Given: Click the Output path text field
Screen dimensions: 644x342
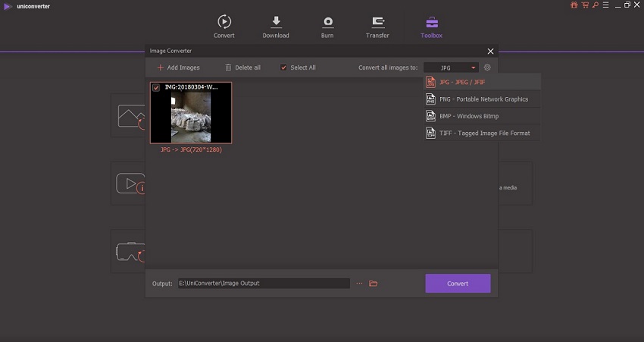Looking at the screenshot, I should (263, 284).
